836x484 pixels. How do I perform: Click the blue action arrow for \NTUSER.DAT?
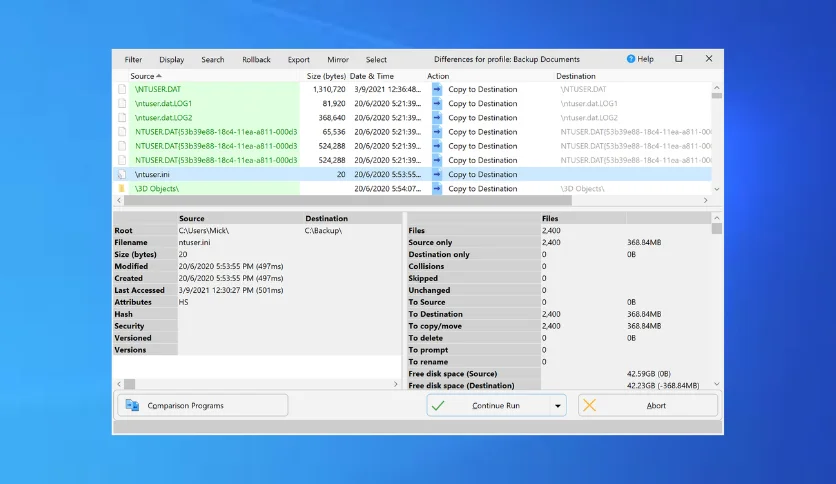[x=437, y=89]
